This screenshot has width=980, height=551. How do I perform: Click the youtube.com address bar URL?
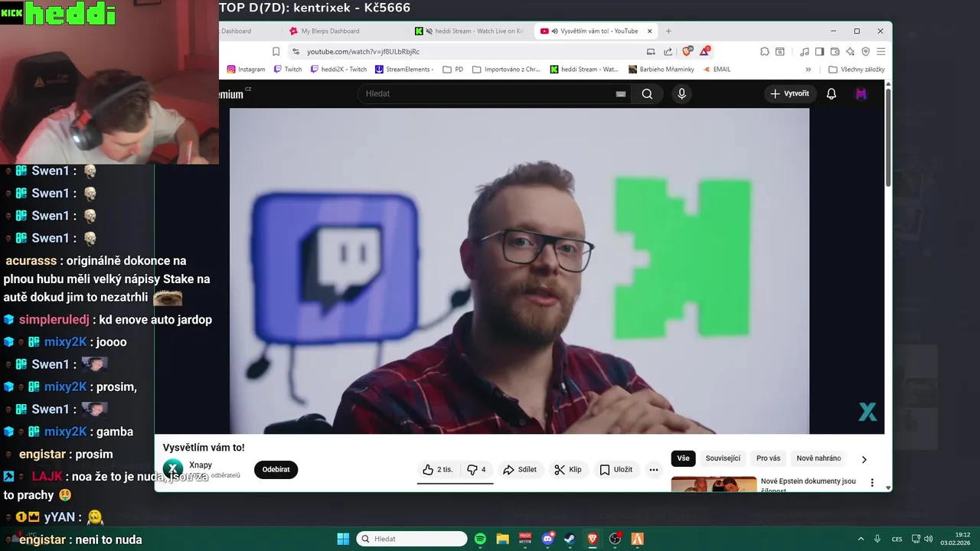coord(363,51)
